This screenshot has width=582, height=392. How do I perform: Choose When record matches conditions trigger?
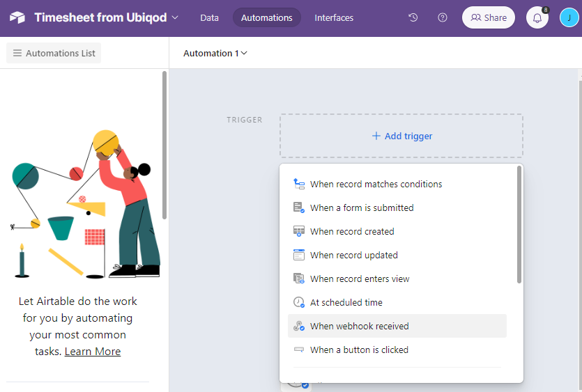[397, 184]
